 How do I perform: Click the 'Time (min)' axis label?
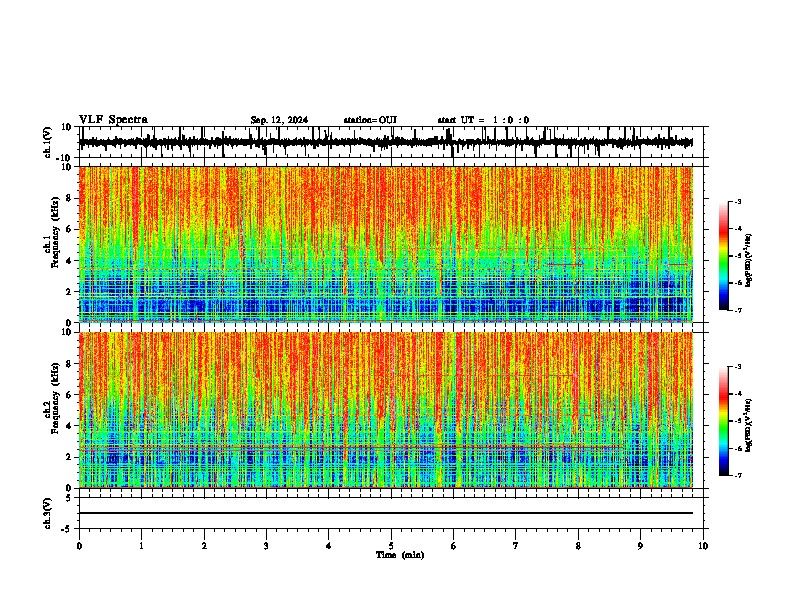pyautogui.click(x=400, y=555)
